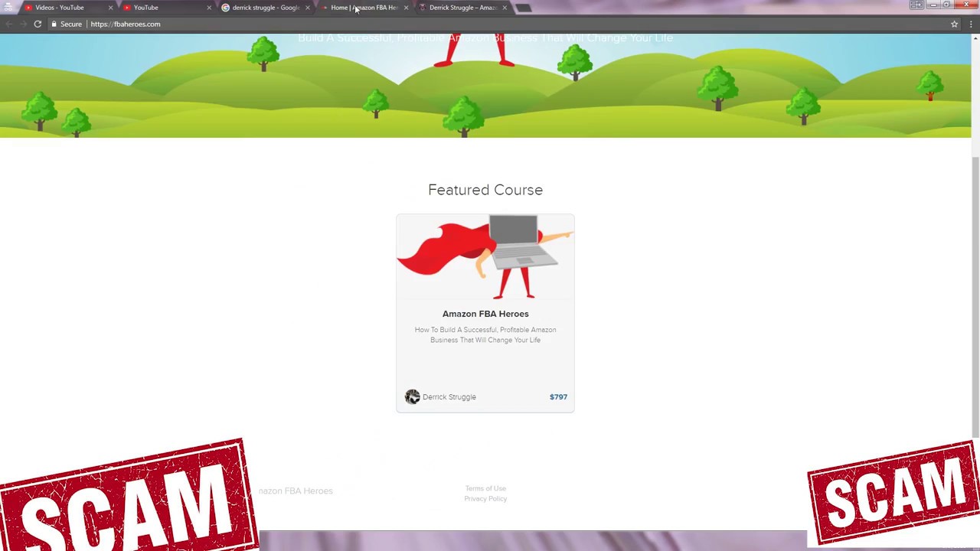Bookmark this page with the star icon
Viewport: 980px width, 551px height.
tap(954, 24)
